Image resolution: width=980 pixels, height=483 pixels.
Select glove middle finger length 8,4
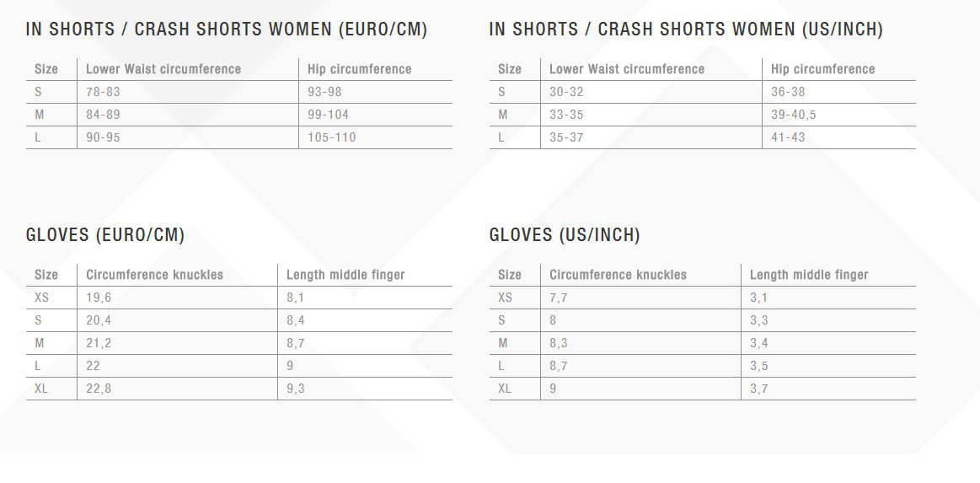pos(296,320)
